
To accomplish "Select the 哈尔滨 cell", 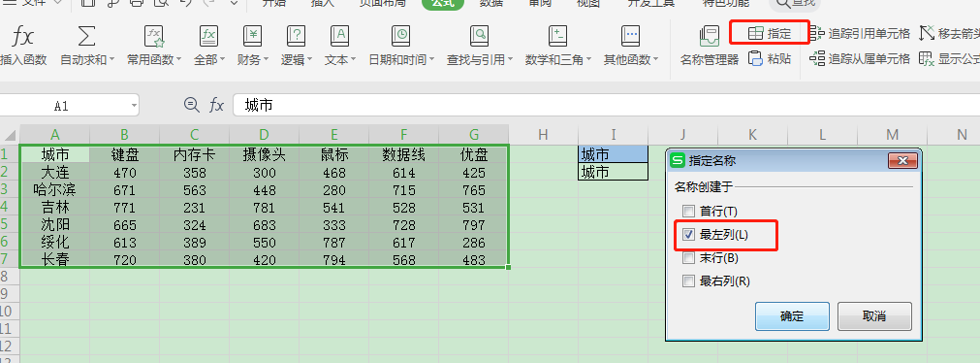I will 55,189.
